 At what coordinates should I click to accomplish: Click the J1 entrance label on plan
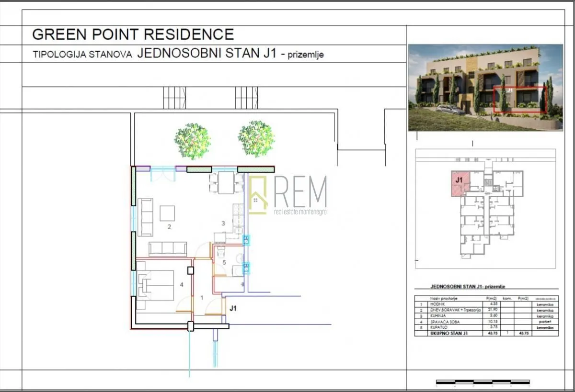[x=233, y=309]
